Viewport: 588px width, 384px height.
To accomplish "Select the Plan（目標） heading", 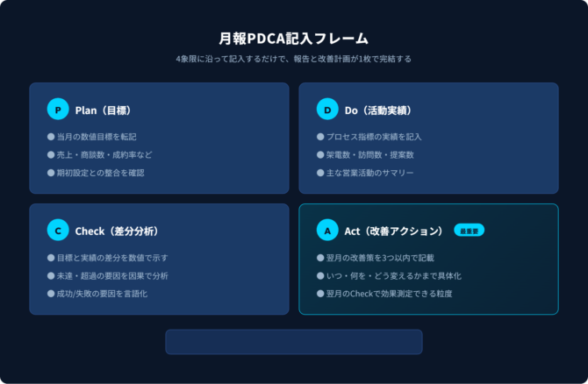I will tap(103, 110).
